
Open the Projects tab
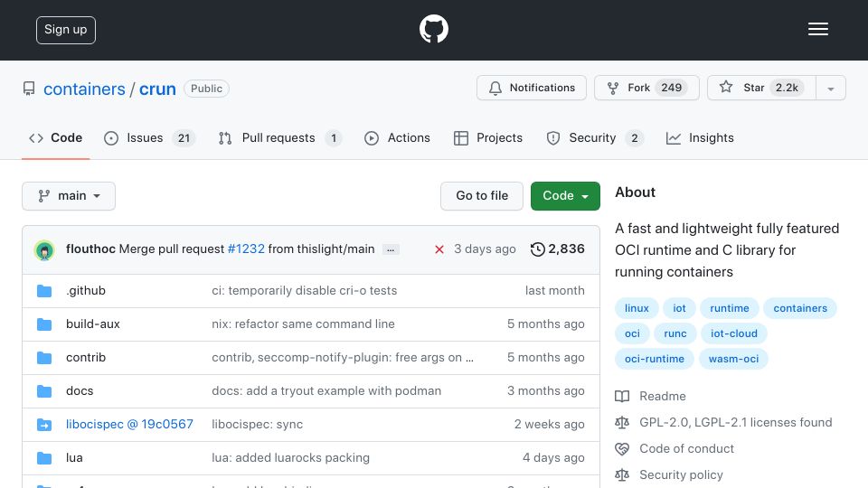tap(487, 137)
